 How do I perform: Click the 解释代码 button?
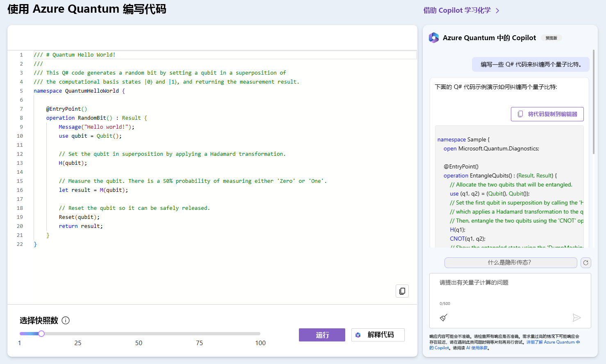tap(378, 335)
